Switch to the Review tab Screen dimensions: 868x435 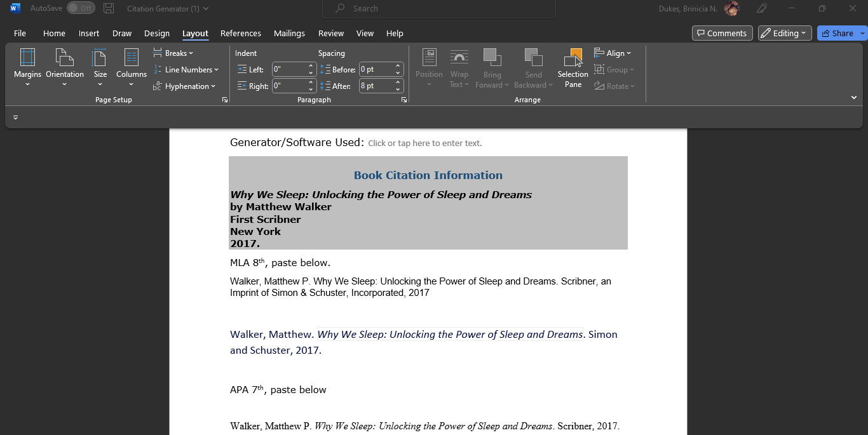(x=331, y=33)
